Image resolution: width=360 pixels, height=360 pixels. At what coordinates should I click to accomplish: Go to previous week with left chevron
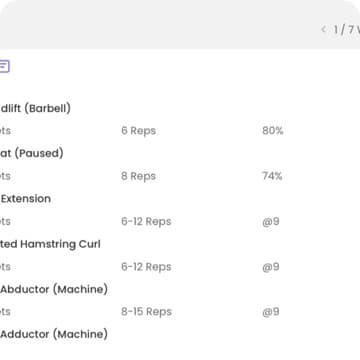[x=323, y=30]
